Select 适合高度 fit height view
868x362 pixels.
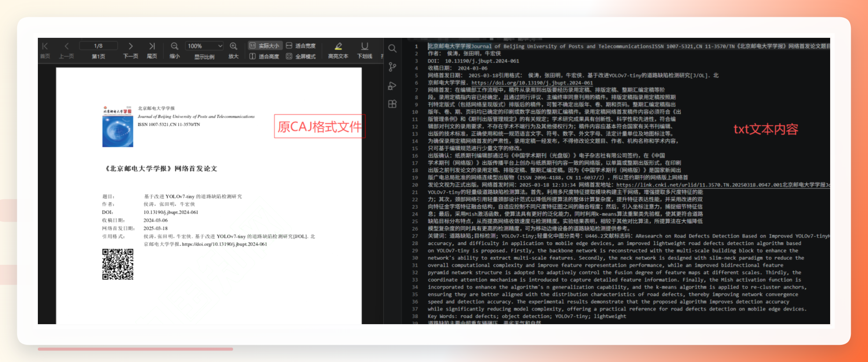[x=265, y=56]
